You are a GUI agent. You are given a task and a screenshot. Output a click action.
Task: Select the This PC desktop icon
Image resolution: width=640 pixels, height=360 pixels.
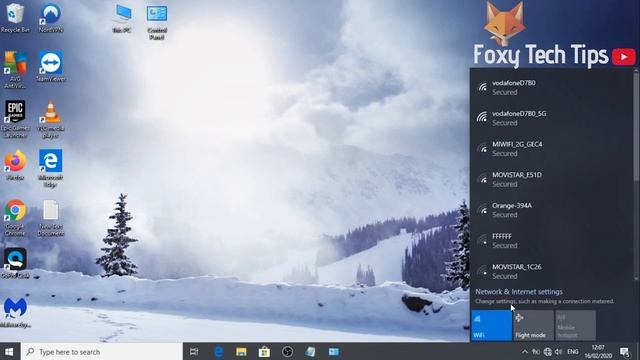point(122,18)
